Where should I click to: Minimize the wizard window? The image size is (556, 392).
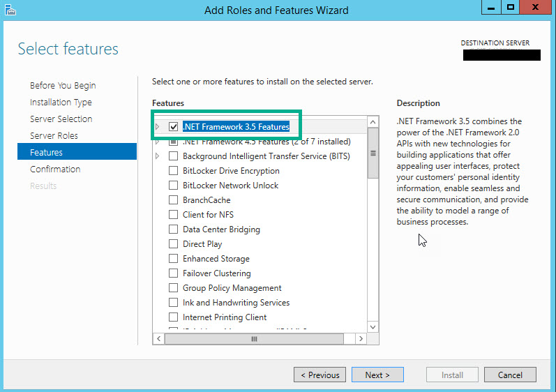coord(491,8)
